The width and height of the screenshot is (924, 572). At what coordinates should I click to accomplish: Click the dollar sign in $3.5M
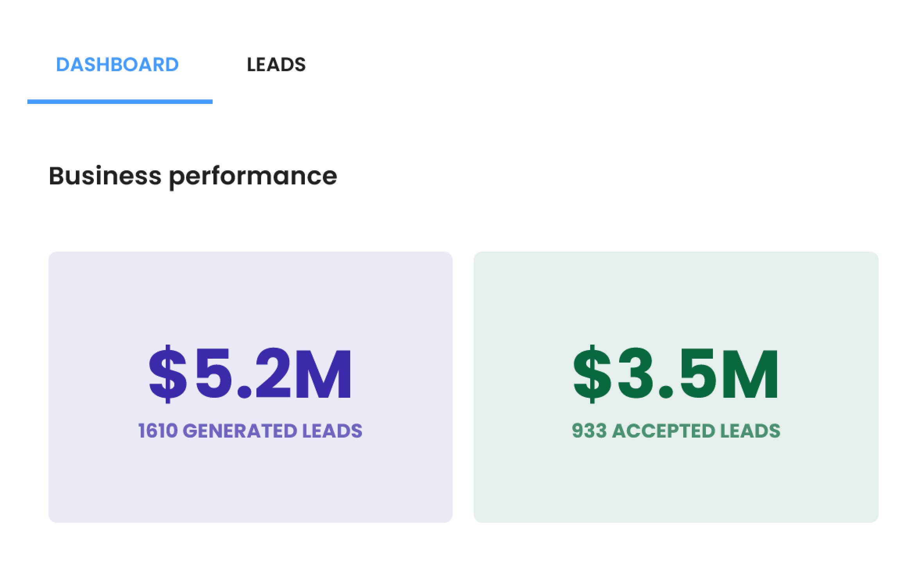pyautogui.click(x=592, y=374)
